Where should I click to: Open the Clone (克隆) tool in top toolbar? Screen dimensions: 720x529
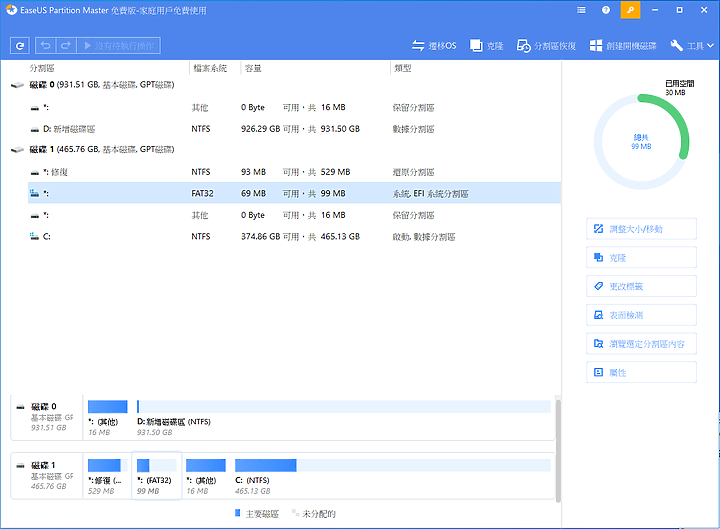[x=486, y=45]
